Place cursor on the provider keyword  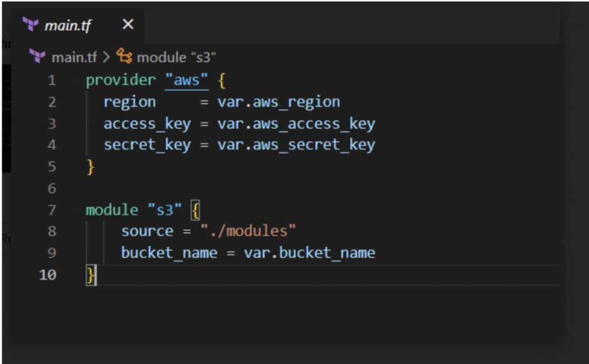point(120,81)
